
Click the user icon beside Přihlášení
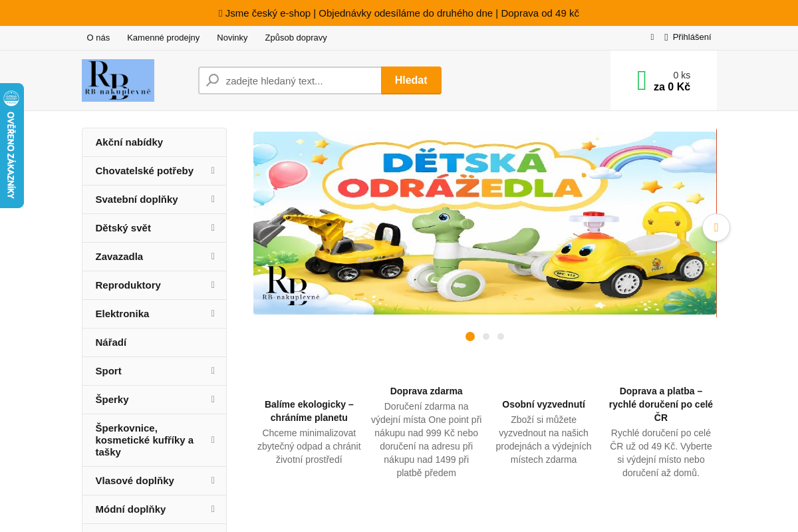[666, 37]
